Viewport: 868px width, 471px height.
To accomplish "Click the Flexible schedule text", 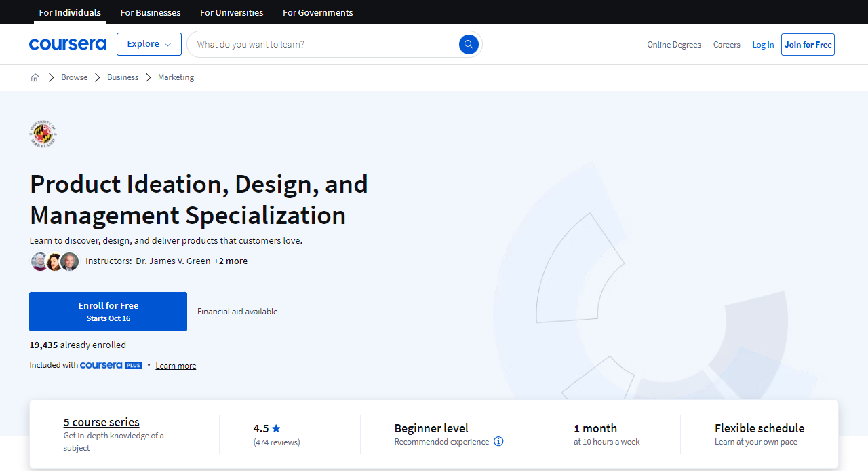I will (x=759, y=428).
